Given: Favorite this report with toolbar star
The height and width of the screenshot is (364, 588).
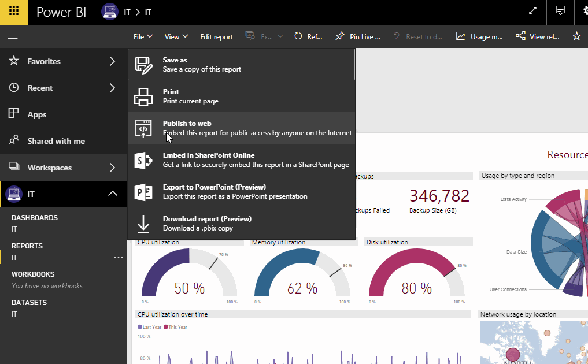Looking at the screenshot, I should pyautogui.click(x=576, y=36).
